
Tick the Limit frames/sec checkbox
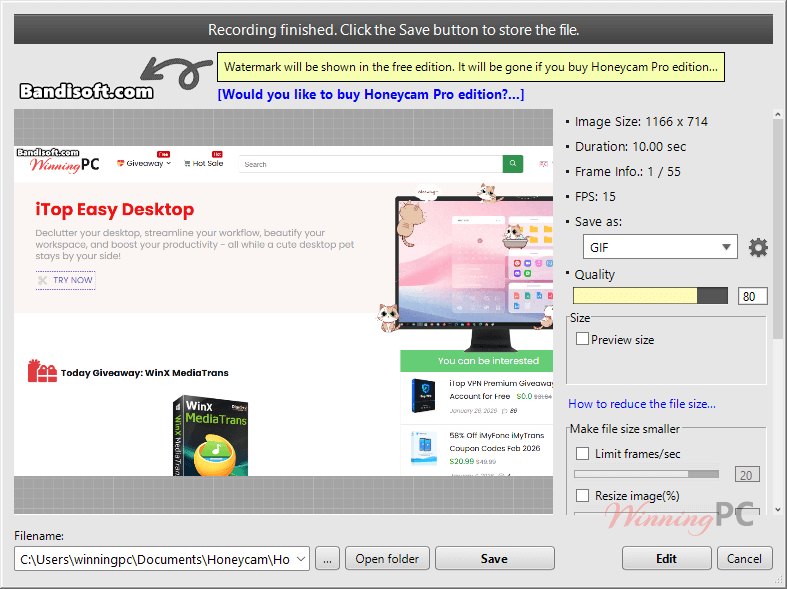point(582,454)
